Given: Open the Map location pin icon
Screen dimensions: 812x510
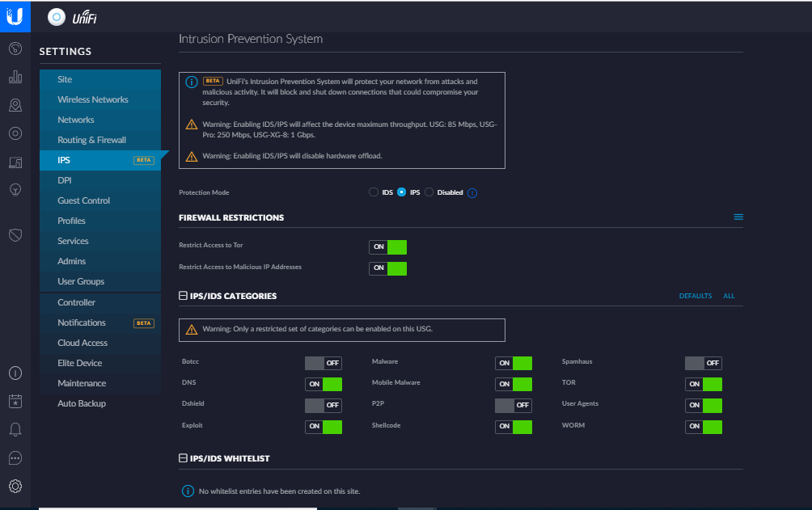Looking at the screenshot, I should point(15,105).
